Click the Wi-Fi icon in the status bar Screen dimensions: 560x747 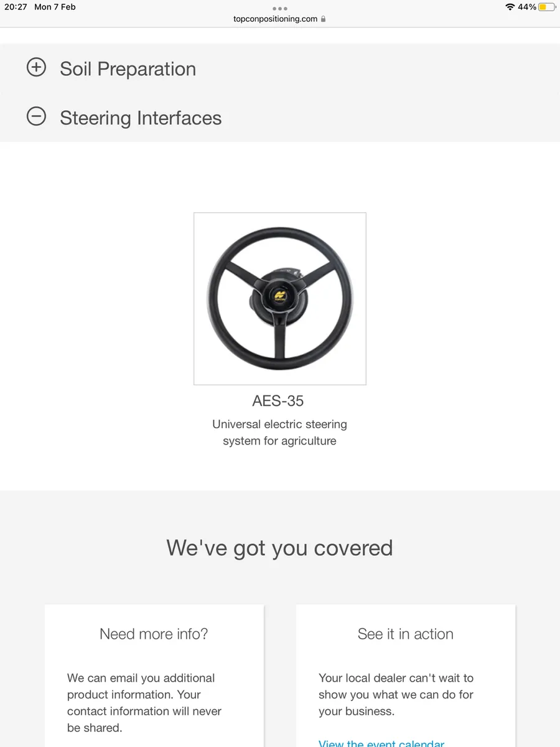(x=510, y=8)
